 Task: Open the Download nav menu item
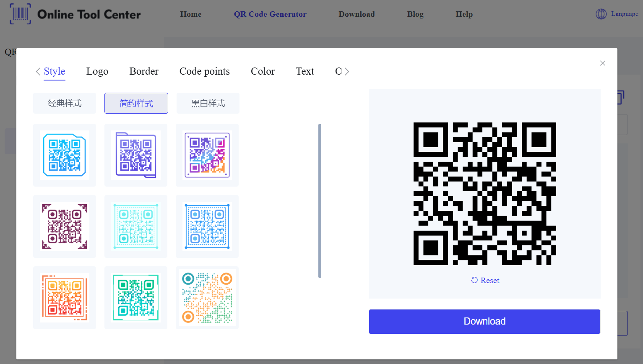(357, 14)
